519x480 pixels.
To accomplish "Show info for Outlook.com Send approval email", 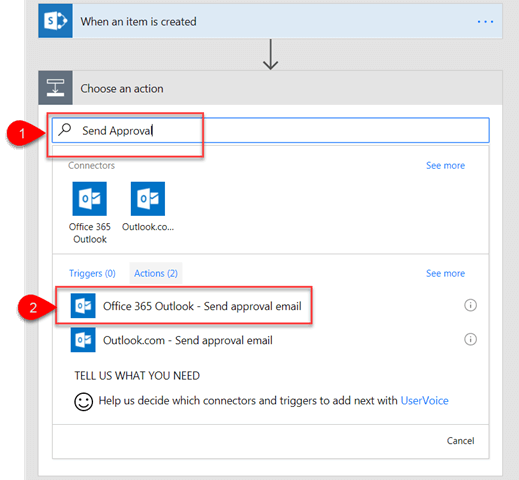I will (x=470, y=339).
